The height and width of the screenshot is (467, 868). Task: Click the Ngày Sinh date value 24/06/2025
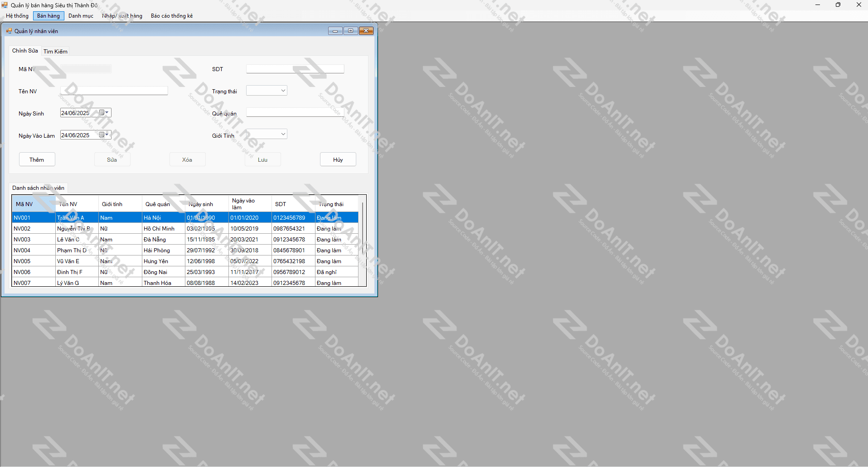[x=75, y=113]
